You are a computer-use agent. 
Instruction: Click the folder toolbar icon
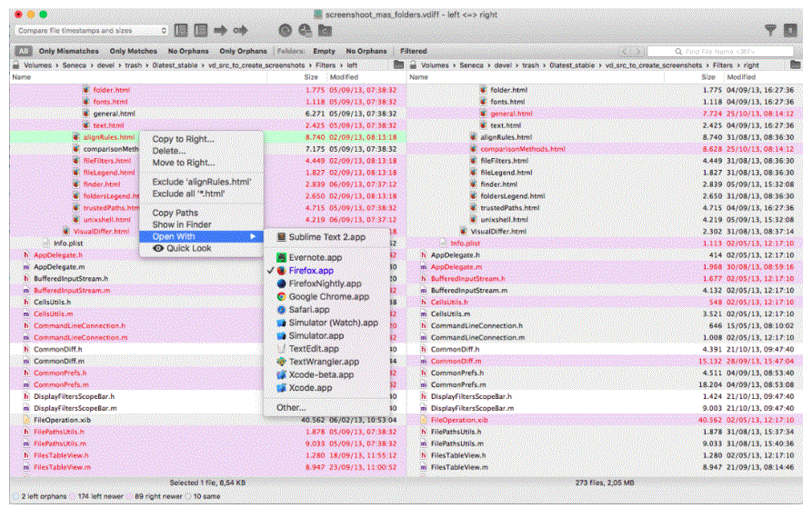(325, 31)
